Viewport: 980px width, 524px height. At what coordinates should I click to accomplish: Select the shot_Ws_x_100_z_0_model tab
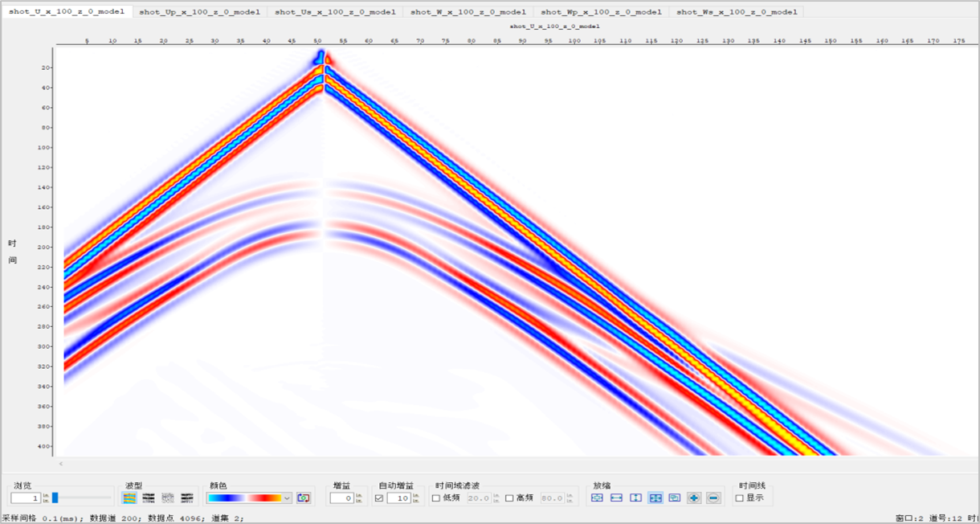(737, 12)
